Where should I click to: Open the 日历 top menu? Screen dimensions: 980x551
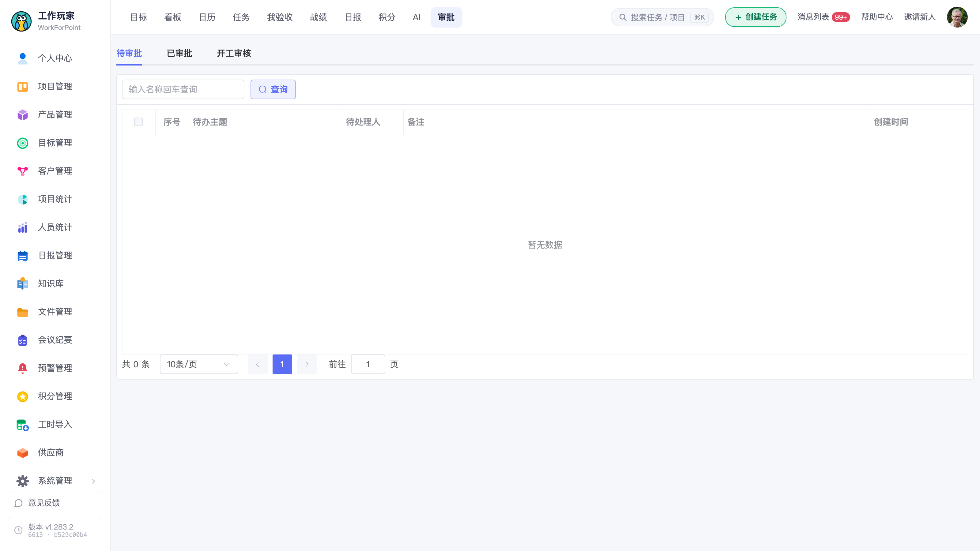pyautogui.click(x=207, y=17)
